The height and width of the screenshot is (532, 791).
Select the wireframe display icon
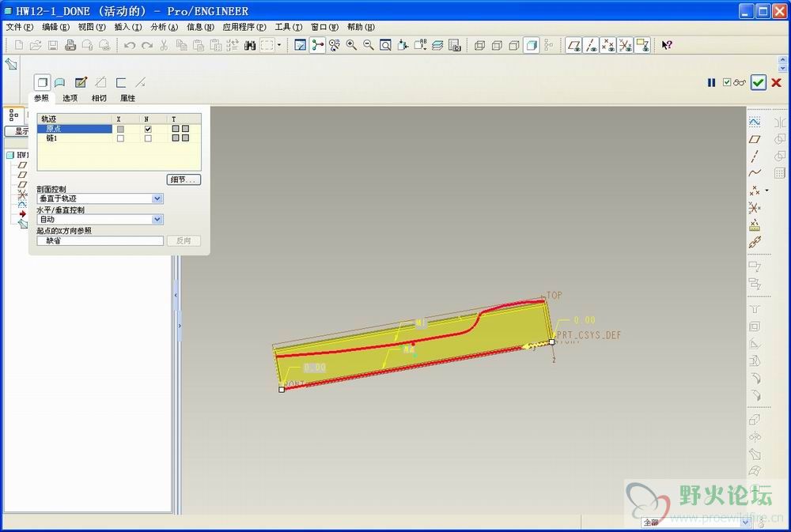(480, 45)
